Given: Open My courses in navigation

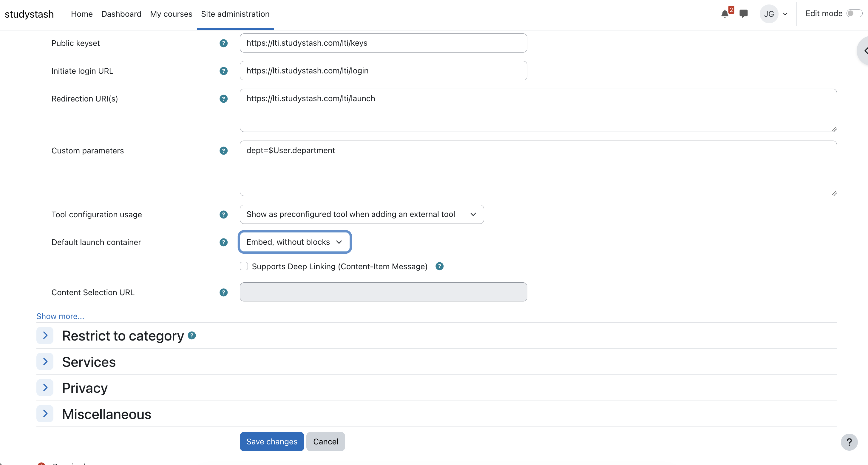Looking at the screenshot, I should click(x=171, y=14).
